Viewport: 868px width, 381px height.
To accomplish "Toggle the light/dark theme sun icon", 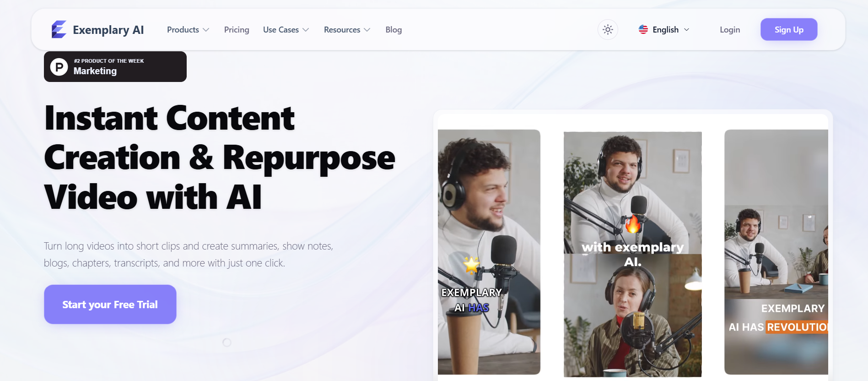I will coord(608,30).
